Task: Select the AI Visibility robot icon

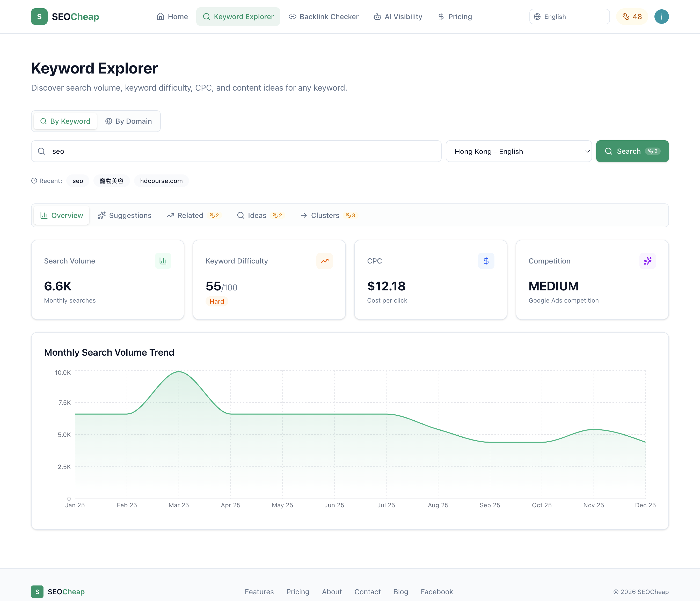Action: [x=377, y=16]
